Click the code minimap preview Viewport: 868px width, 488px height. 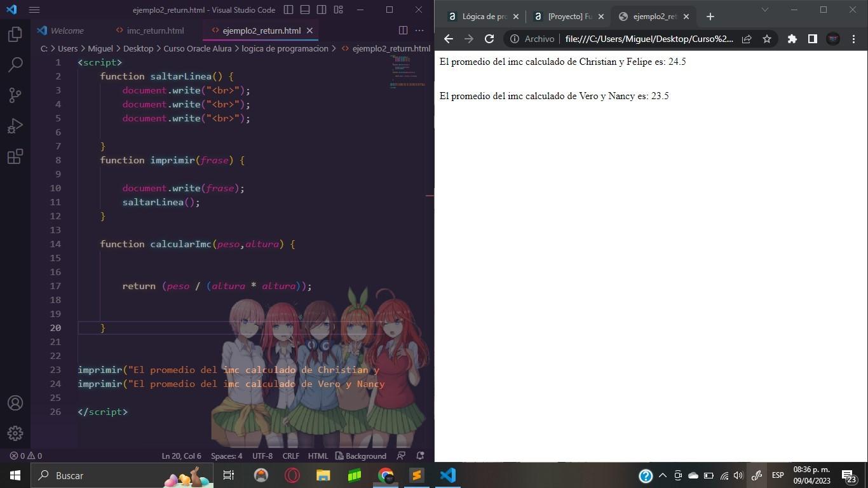coord(409,71)
